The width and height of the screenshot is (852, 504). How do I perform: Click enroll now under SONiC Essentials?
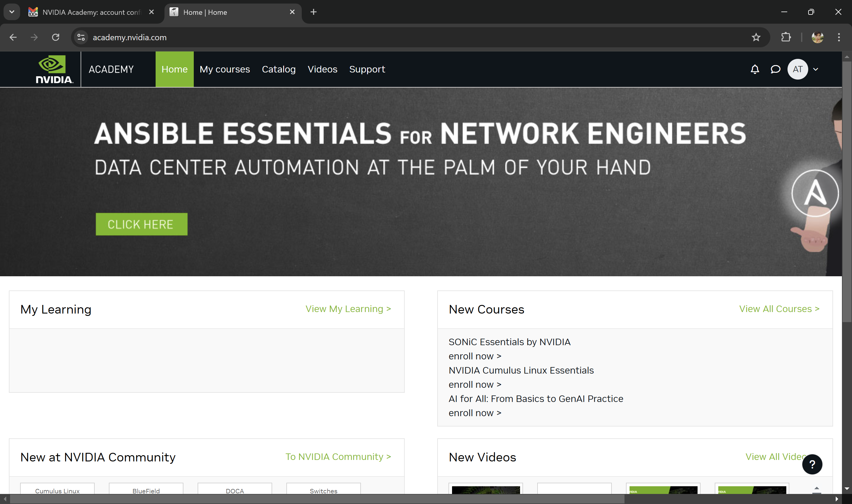(475, 356)
